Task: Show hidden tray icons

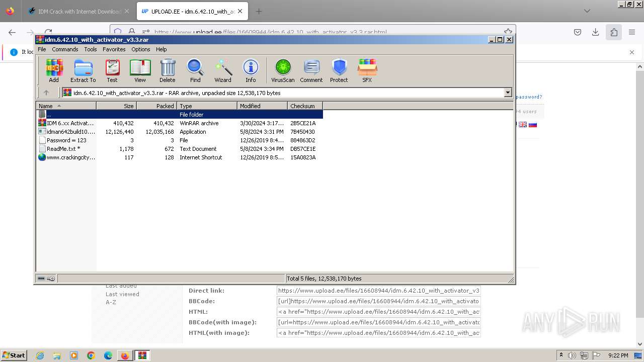Action: point(561,355)
